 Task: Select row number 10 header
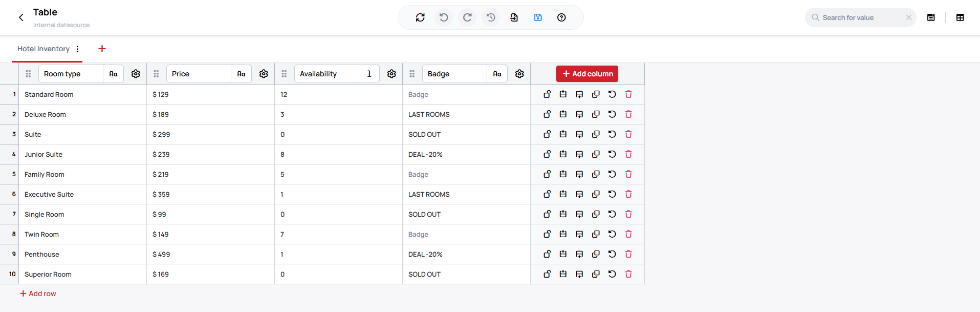pos(10,274)
